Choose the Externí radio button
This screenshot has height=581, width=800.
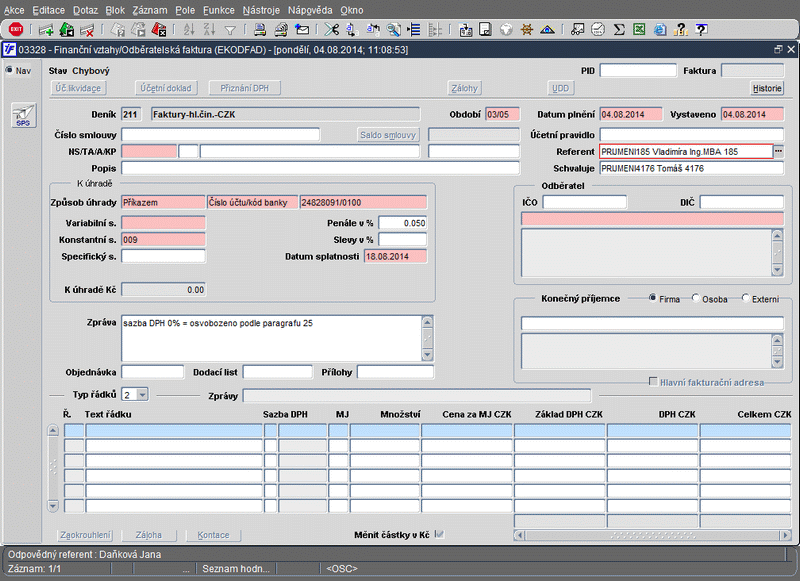[x=746, y=298]
